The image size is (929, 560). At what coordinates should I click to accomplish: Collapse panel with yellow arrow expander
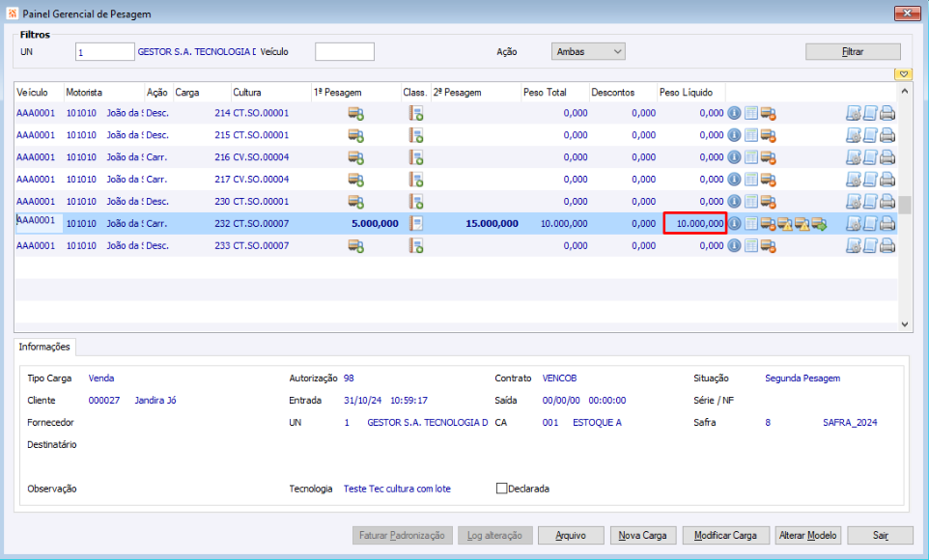[x=903, y=73]
